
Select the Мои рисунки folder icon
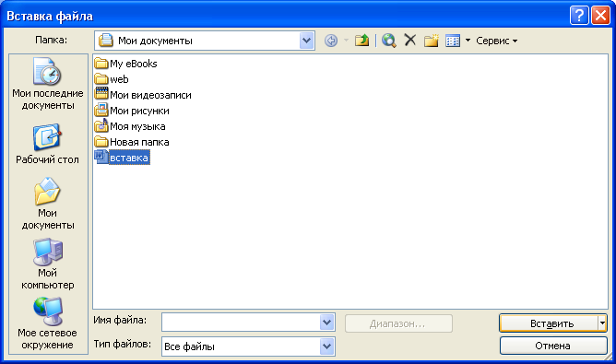click(101, 111)
